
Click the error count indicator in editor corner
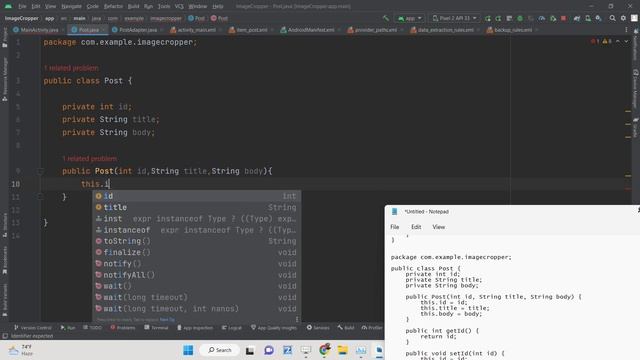[595, 41]
